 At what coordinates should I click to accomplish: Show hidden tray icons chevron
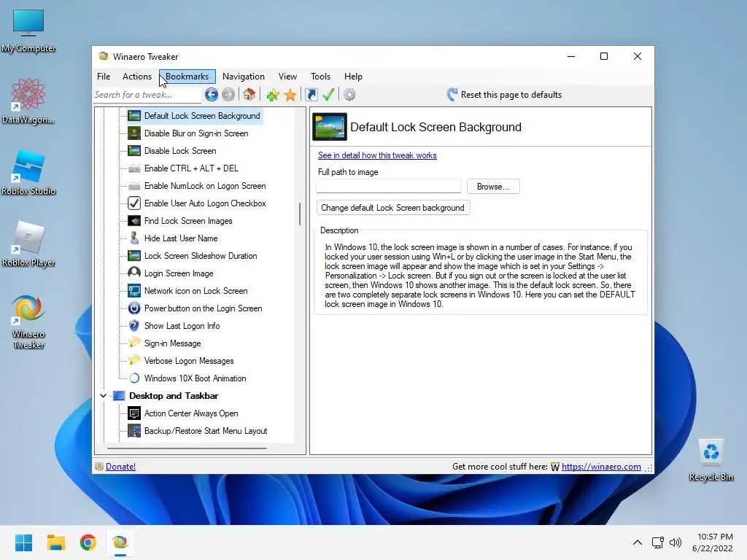(638, 542)
